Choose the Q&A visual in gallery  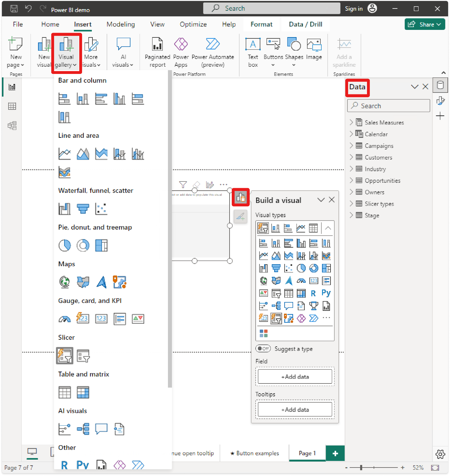tap(101, 429)
